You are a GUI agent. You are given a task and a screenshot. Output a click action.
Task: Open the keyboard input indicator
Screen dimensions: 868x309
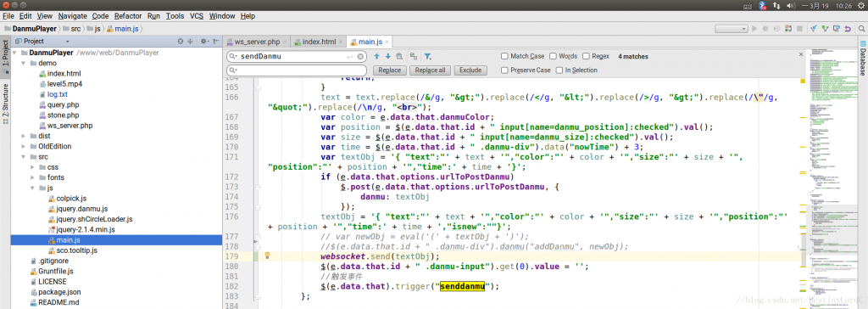pos(748,6)
